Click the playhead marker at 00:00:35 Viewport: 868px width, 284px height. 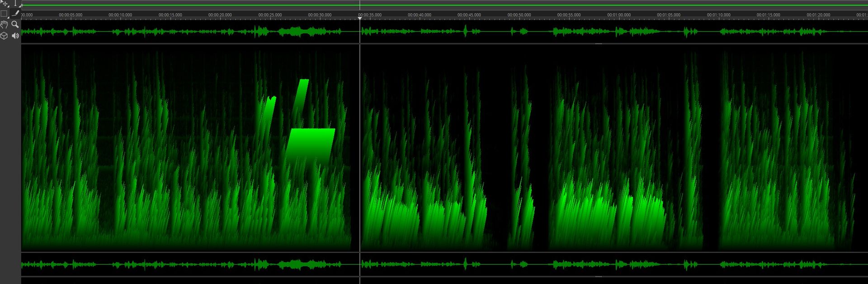tap(360, 18)
